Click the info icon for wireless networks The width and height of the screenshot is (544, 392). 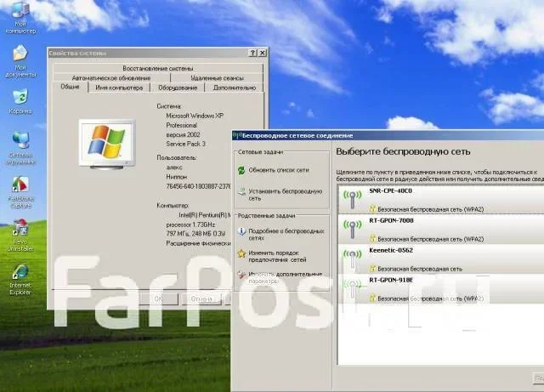(241, 231)
